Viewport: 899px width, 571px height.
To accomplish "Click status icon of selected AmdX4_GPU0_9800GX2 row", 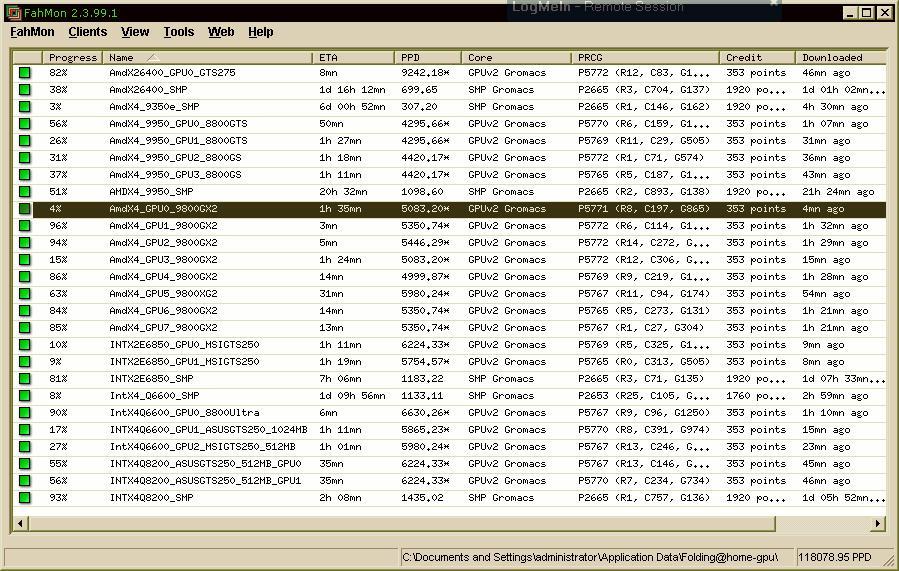I will coord(25,209).
